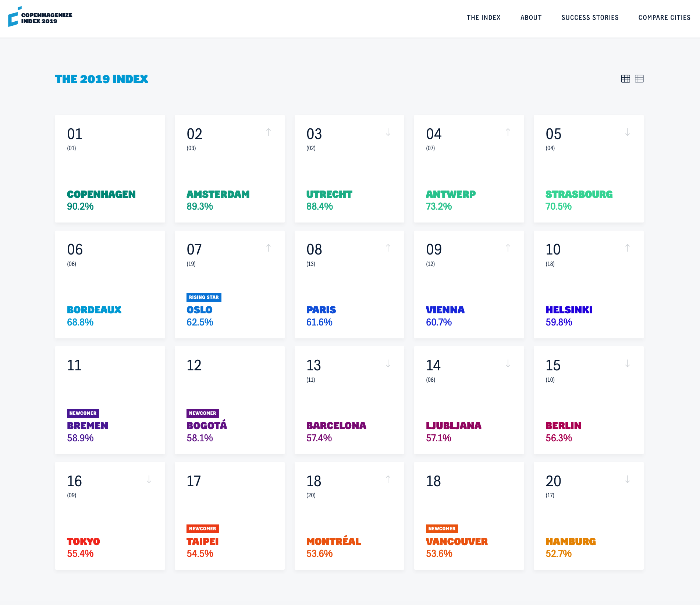The height and width of the screenshot is (605, 700).
Task: Select the Berlin city name
Action: [564, 426]
